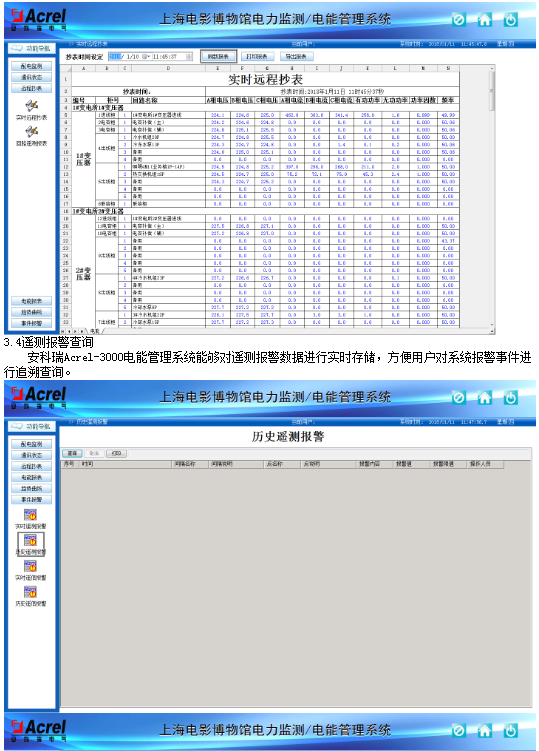The height and width of the screenshot is (751, 539).
Task: Select 通讯状态 in the alarm screen sidebar
Action: coord(32,455)
